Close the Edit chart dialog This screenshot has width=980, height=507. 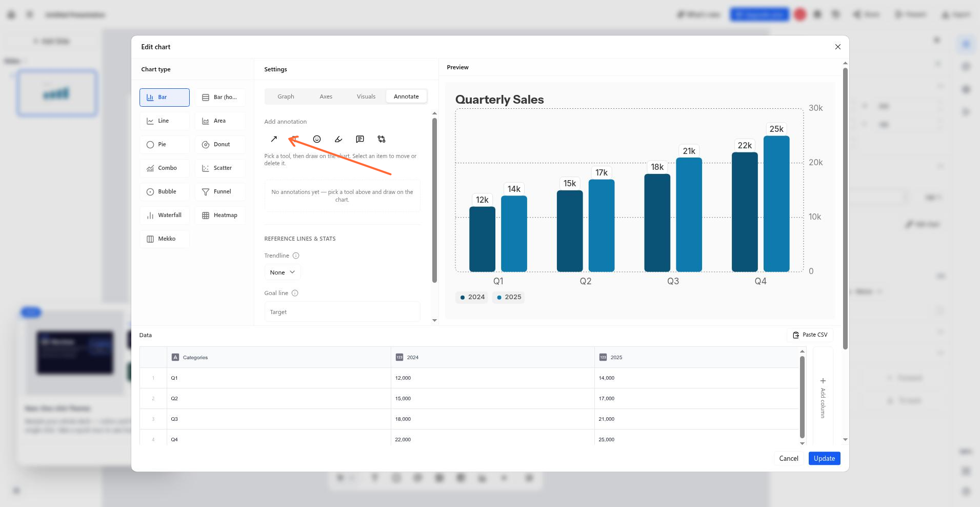tap(838, 47)
